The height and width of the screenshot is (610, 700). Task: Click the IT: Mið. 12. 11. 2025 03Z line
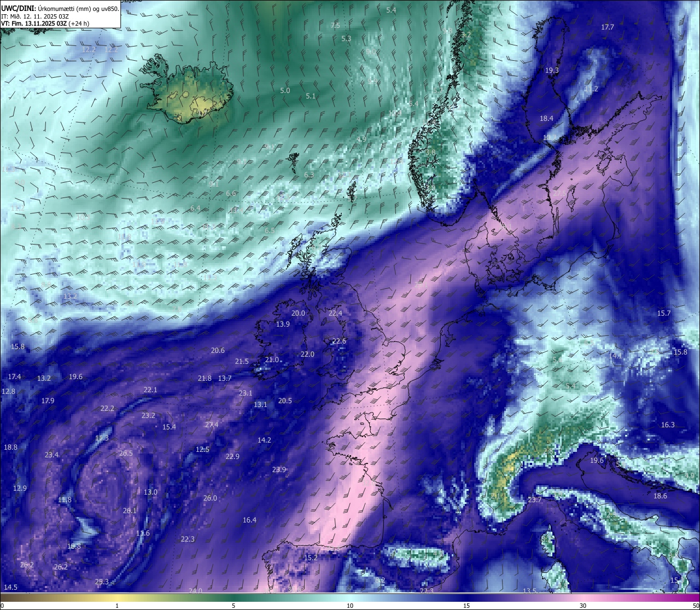coord(35,16)
